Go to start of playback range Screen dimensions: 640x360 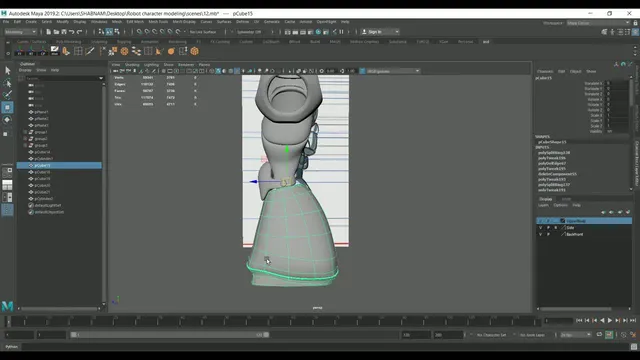point(579,321)
